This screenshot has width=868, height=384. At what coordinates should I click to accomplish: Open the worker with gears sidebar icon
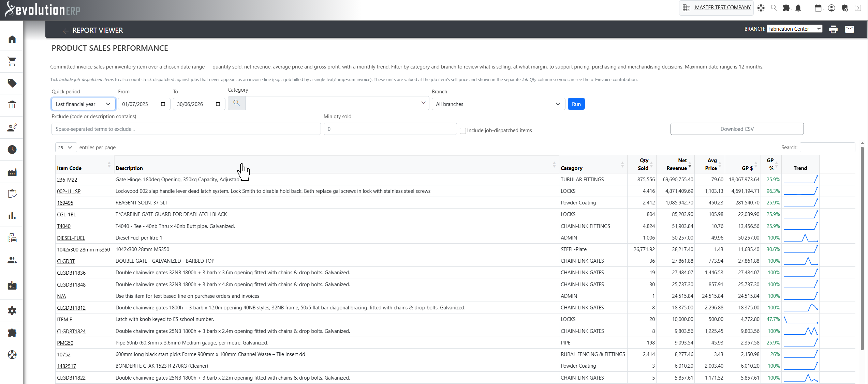pos(12,127)
